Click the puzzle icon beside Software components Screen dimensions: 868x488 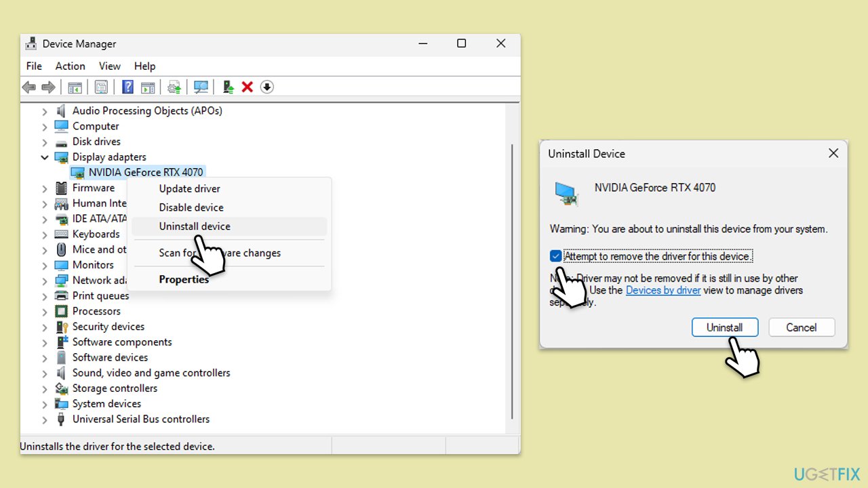click(62, 342)
